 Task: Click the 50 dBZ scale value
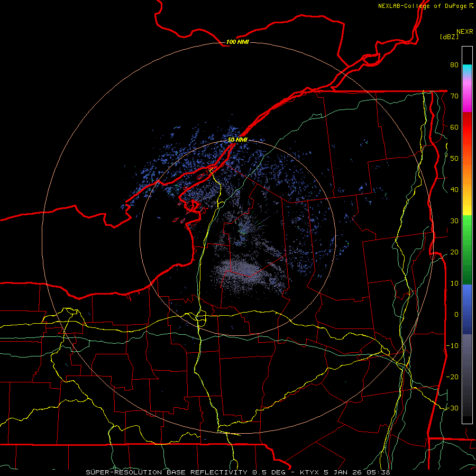(454, 159)
